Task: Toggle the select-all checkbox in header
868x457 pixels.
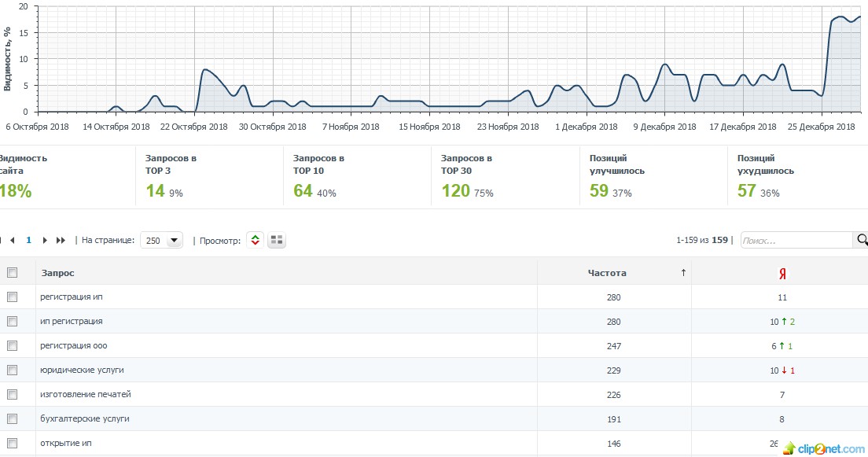Action: (12, 272)
